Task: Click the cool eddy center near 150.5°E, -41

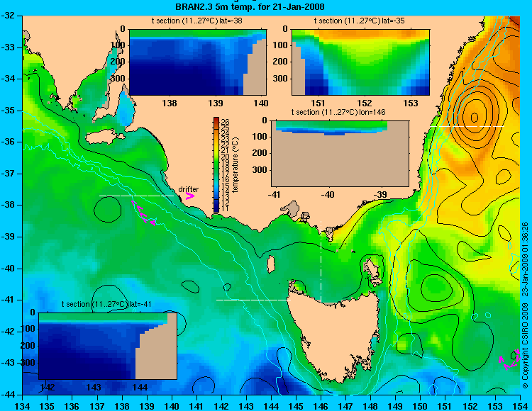Action: [x=436, y=287]
